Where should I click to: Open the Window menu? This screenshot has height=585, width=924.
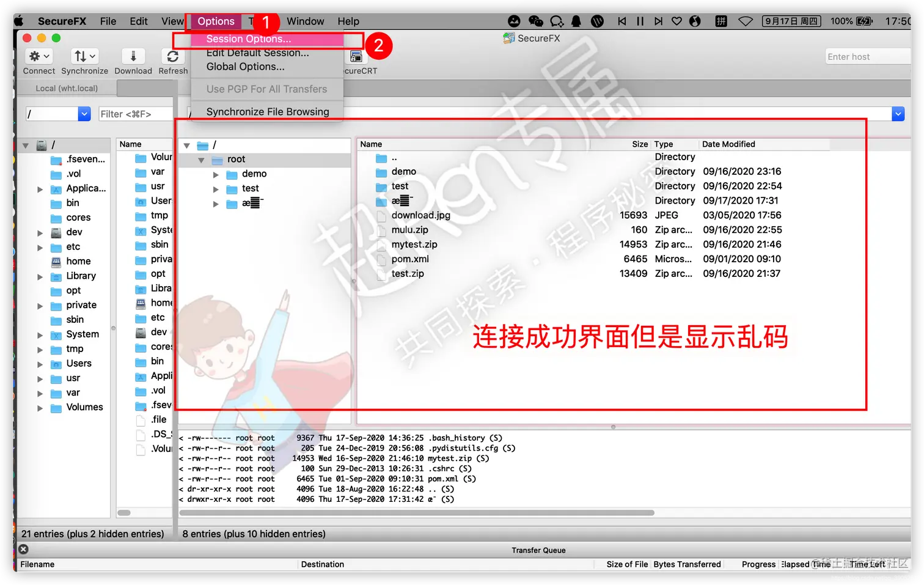[x=306, y=21]
